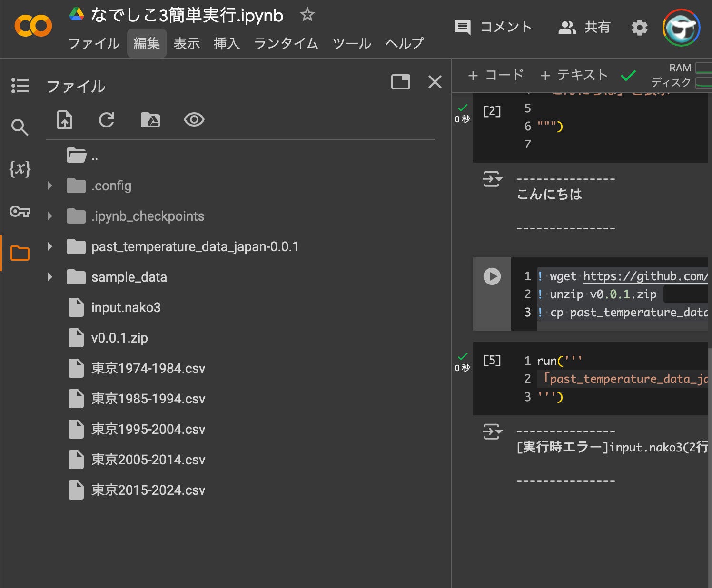Open the ヘルプ menu
712x588 pixels.
pyautogui.click(x=405, y=43)
